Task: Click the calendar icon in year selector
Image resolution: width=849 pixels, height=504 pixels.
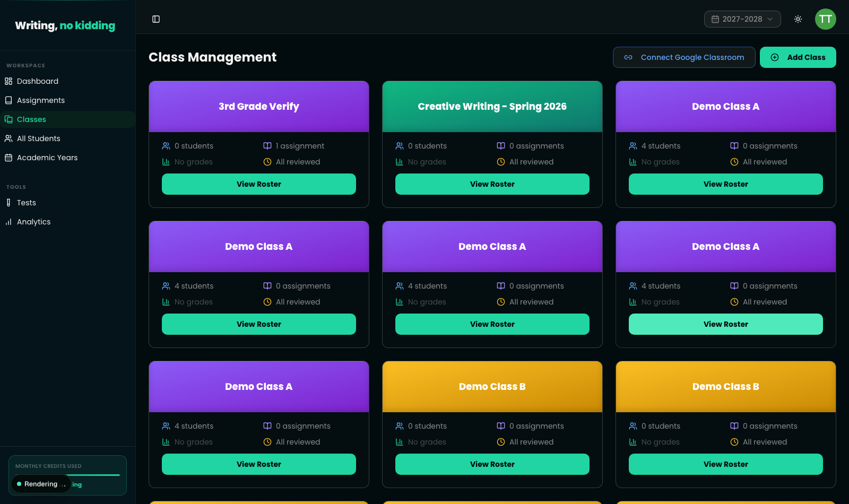Action: [x=715, y=19]
